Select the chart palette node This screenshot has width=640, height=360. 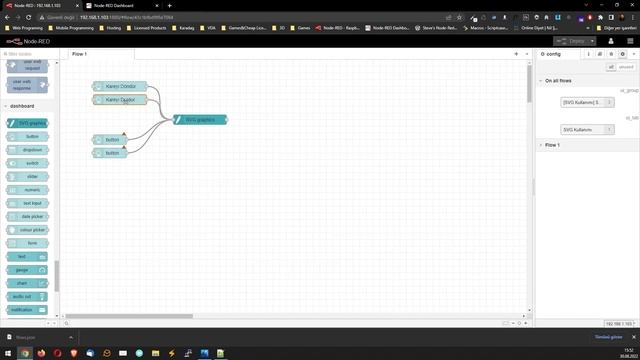[x=27, y=283]
